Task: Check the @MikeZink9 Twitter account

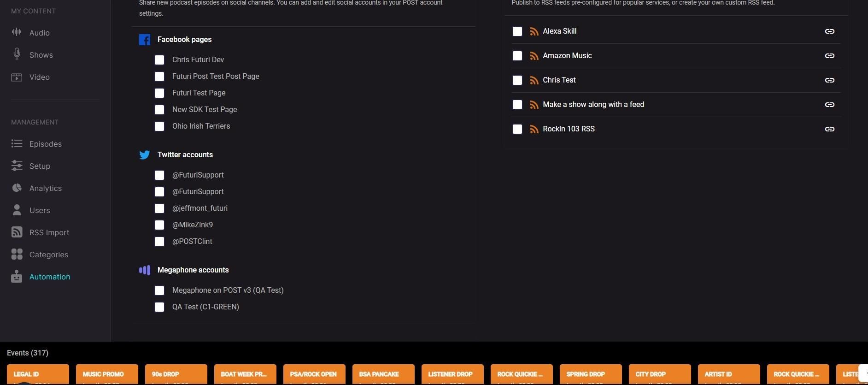Action: 159,225
